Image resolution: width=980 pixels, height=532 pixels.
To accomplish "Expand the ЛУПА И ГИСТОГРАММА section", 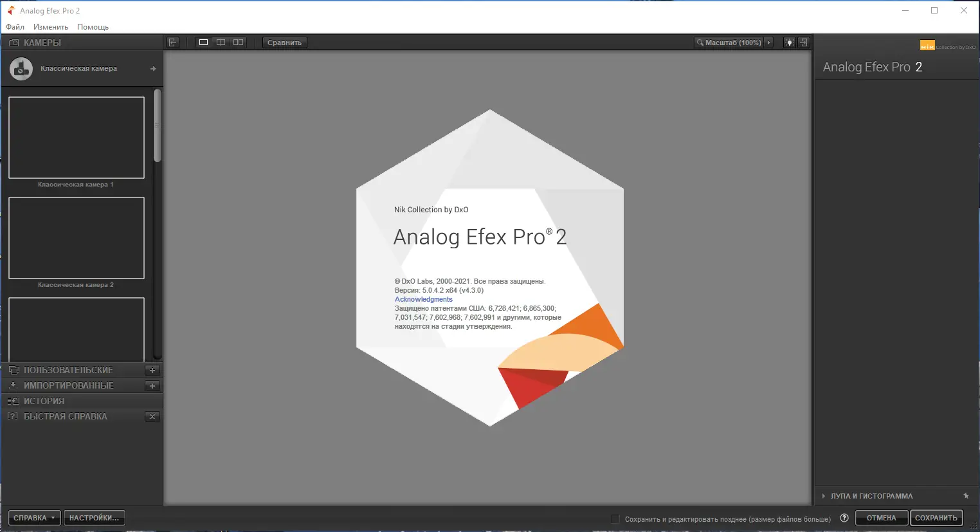I will (824, 496).
